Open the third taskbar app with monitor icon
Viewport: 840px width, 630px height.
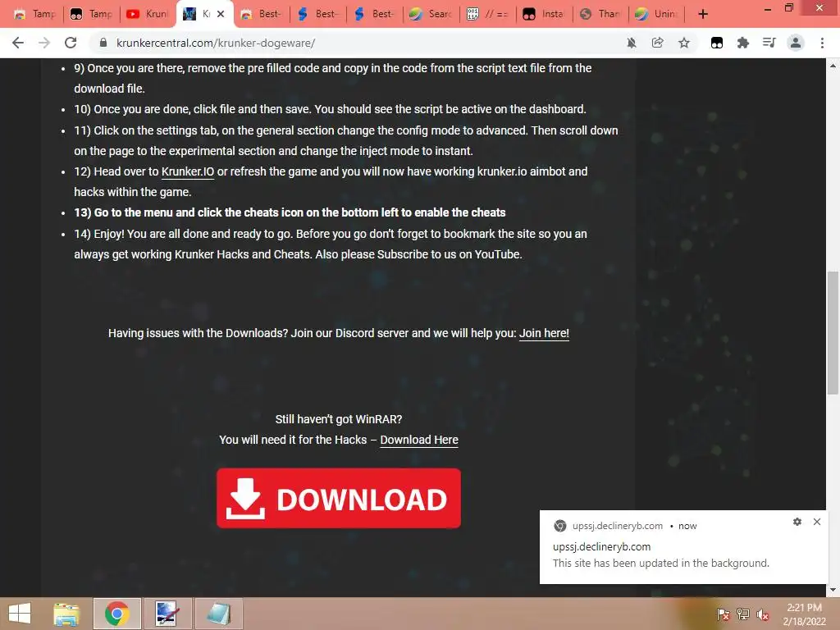pos(167,614)
